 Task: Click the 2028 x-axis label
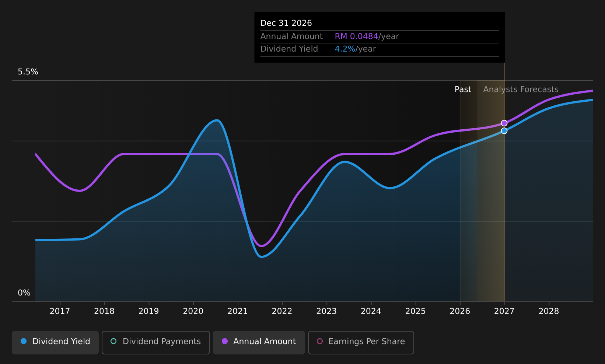[549, 311]
